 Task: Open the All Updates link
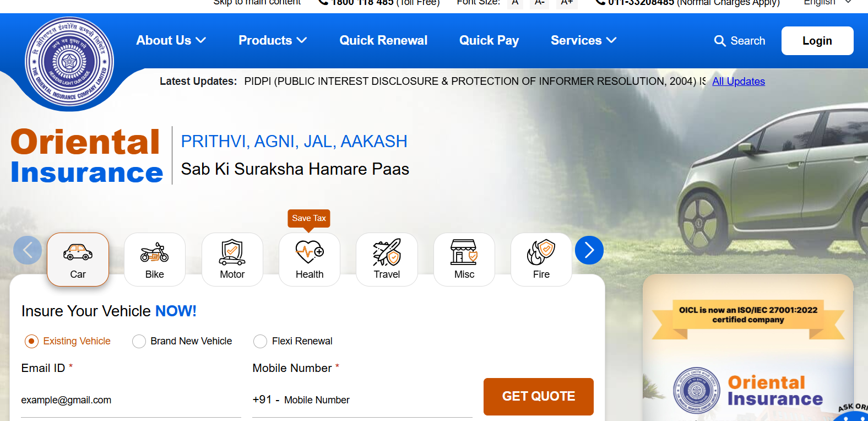[x=739, y=82]
